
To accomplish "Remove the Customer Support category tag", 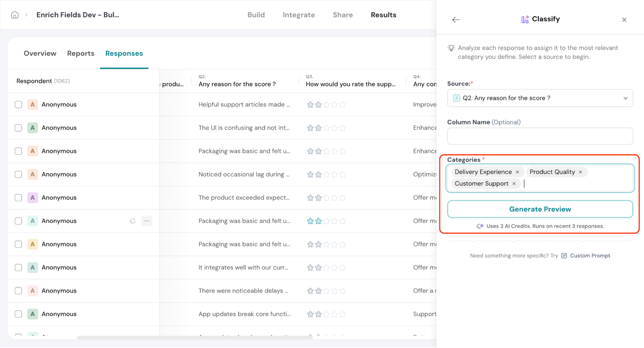I will (514, 184).
